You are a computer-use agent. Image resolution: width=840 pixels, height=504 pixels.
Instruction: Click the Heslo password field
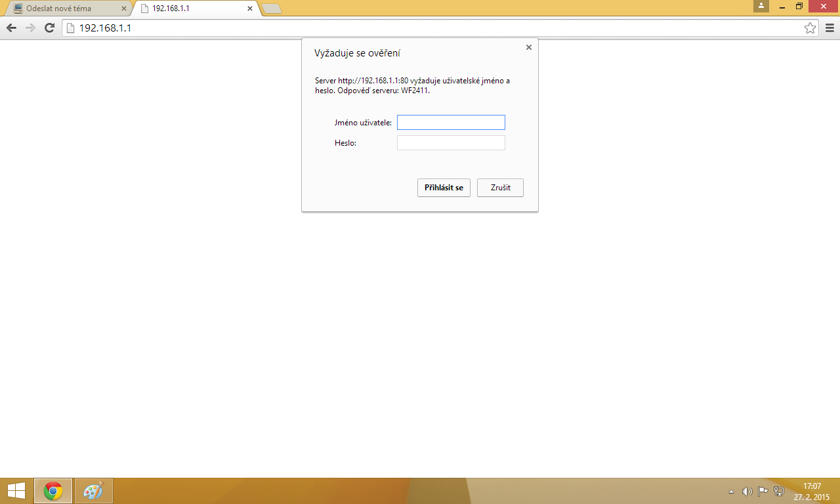(x=451, y=143)
